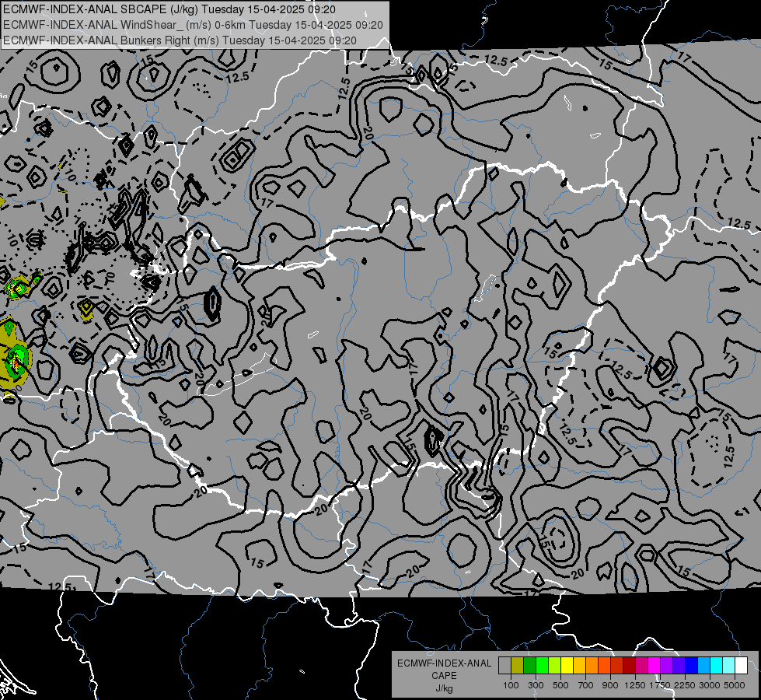Select the bright magenta legend swatch
Viewport: 761px width, 700px height.
pyautogui.click(x=655, y=665)
